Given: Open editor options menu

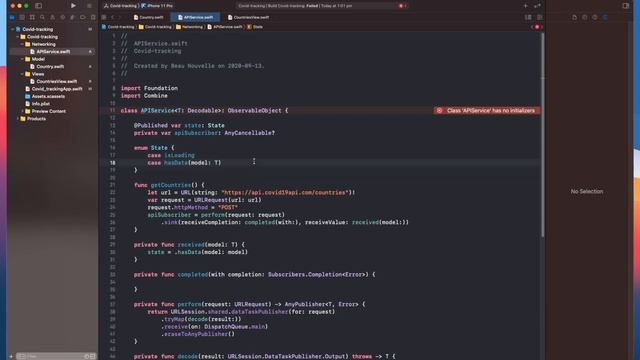Looking at the screenshot, I should [x=528, y=17].
